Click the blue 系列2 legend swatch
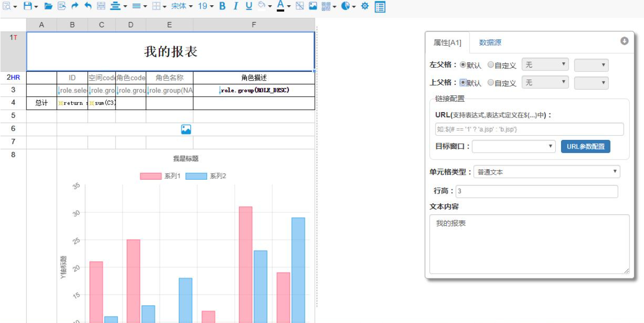644x323 pixels. point(196,176)
